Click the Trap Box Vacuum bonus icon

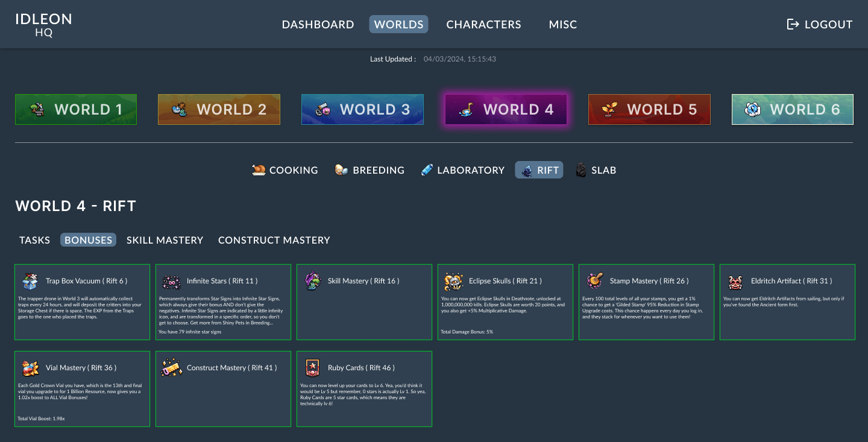[x=30, y=282]
